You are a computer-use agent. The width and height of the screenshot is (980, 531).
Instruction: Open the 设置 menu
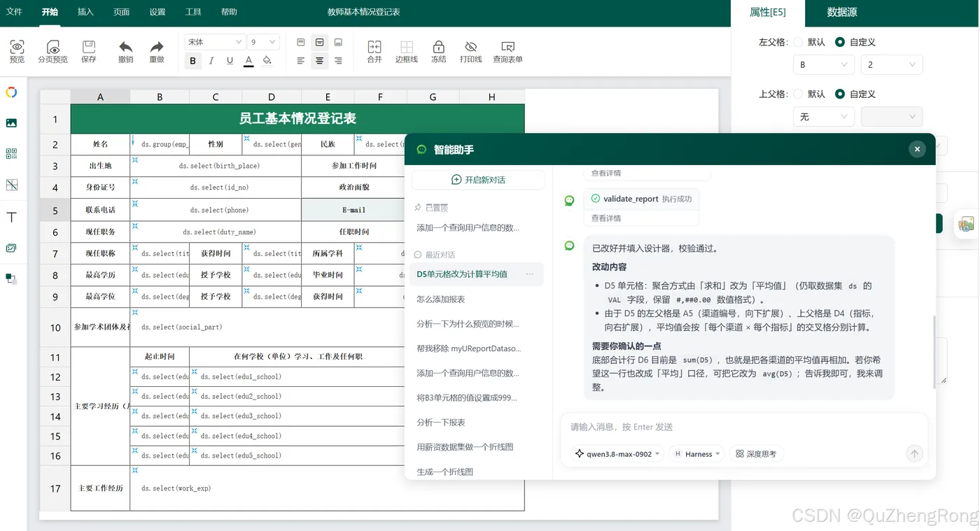point(157,12)
